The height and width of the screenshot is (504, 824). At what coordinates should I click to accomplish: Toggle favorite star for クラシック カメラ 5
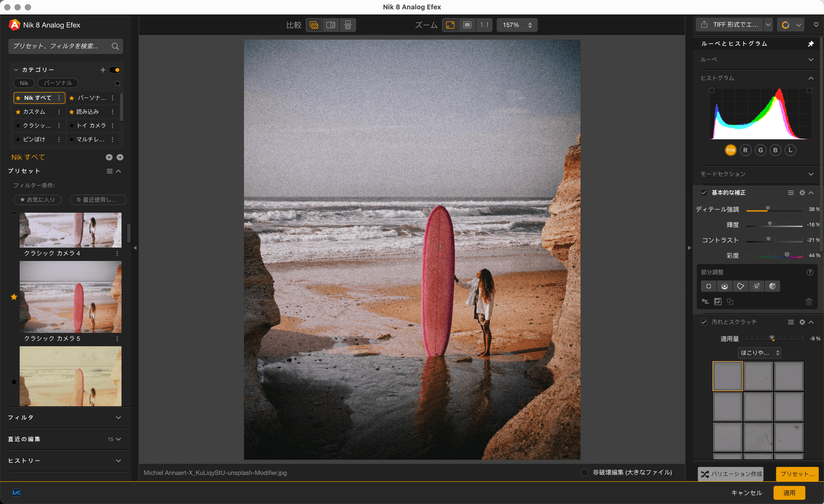(14, 297)
